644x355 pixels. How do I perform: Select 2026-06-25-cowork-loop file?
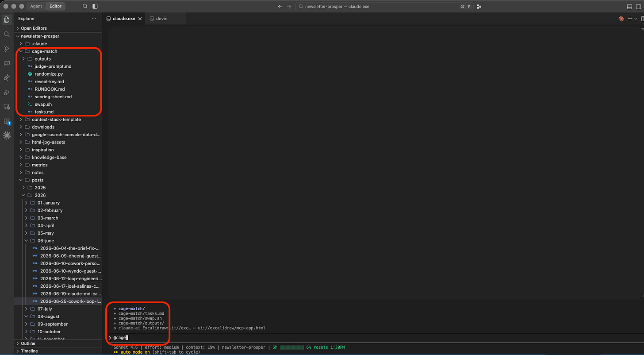(x=58, y=301)
